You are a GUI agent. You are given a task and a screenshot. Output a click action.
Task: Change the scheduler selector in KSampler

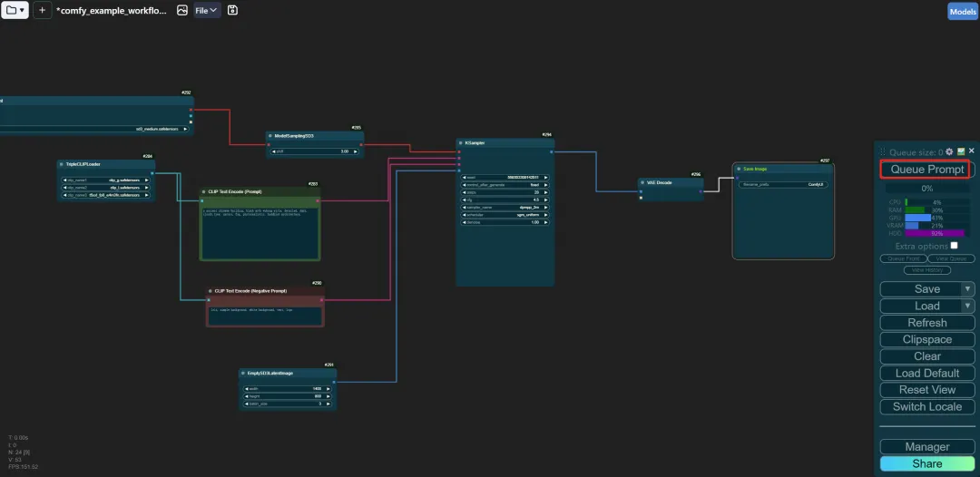point(505,215)
